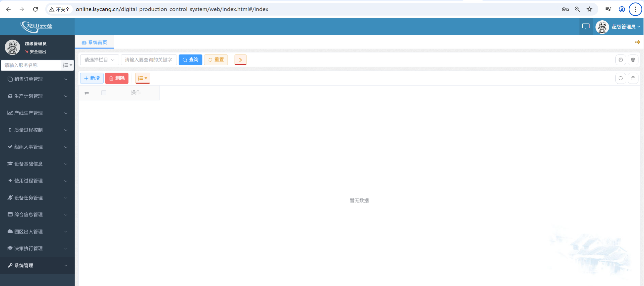Image resolution: width=644 pixels, height=286 pixels.
Task: Open the orange list dropdown next to 删除
Action: (143, 78)
